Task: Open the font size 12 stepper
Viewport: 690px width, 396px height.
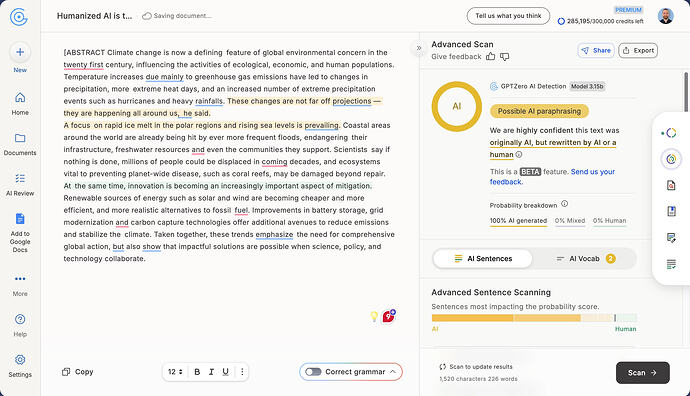Action: pos(175,372)
